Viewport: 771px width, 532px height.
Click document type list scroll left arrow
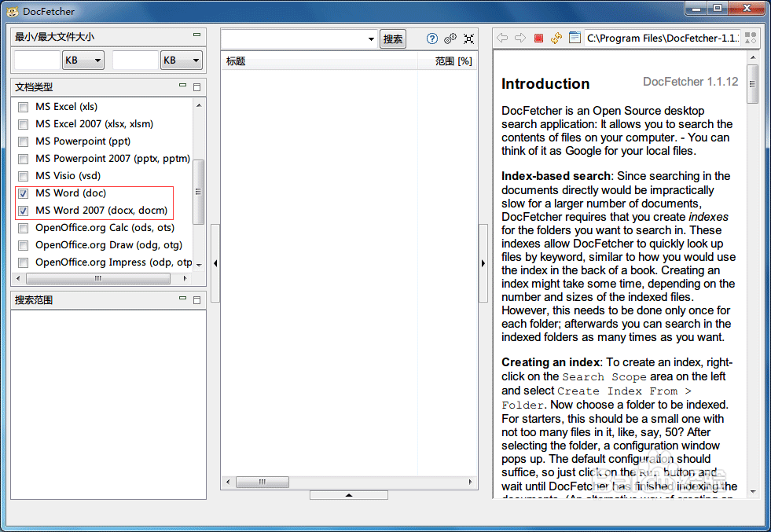click(18, 278)
